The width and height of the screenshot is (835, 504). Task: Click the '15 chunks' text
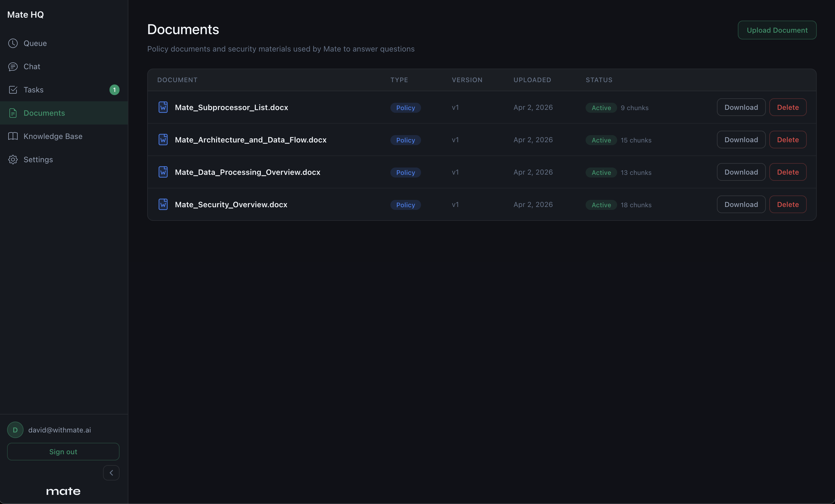[636, 140]
